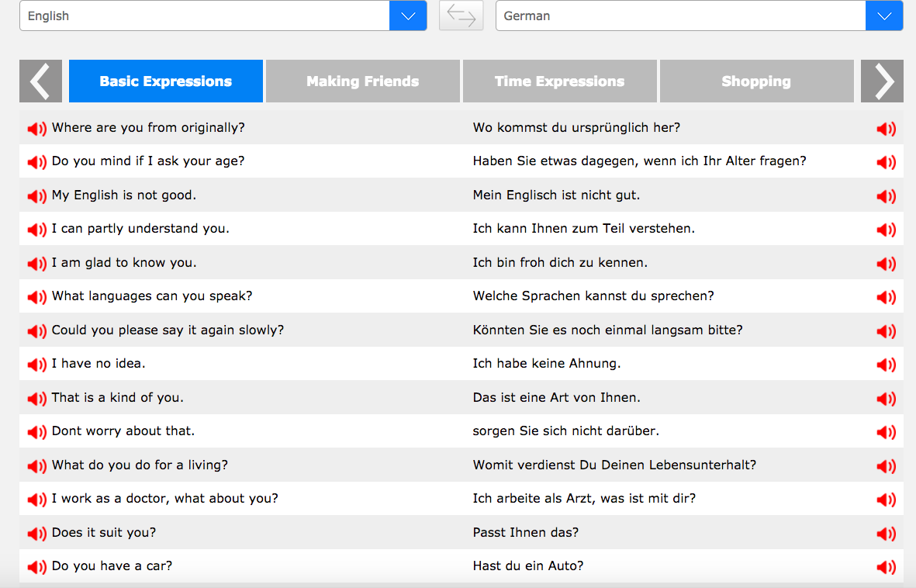Click inside the English language field
Image resolution: width=916 pixels, height=588 pixels.
pos(202,16)
